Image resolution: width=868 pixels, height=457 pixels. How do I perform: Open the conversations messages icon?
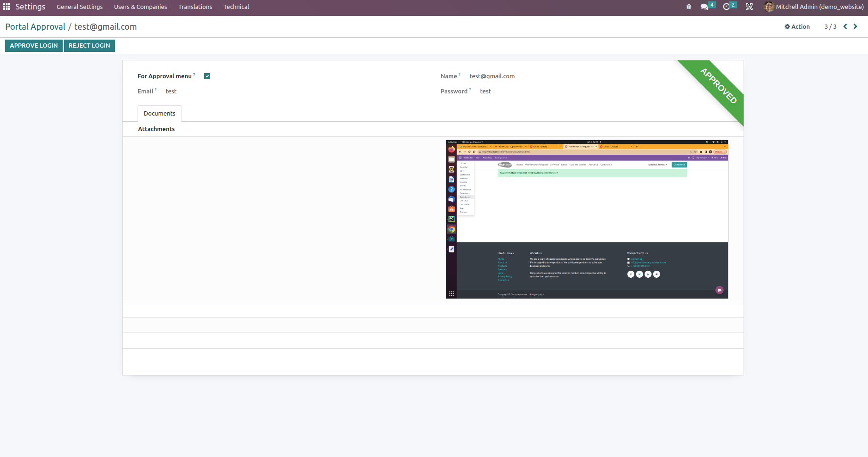pos(704,7)
